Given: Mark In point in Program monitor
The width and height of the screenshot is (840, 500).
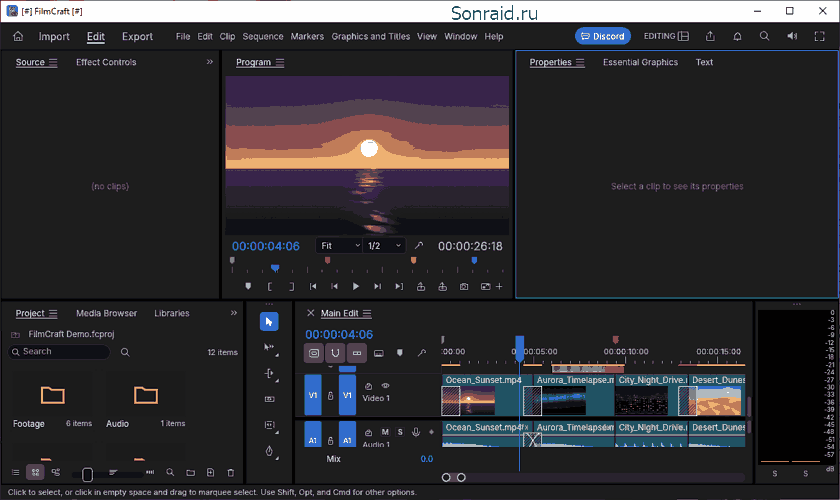Looking at the screenshot, I should coord(269,287).
